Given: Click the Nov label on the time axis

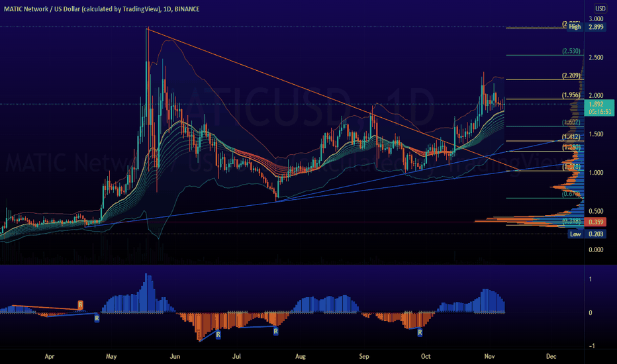Looking at the screenshot, I should point(489,357).
